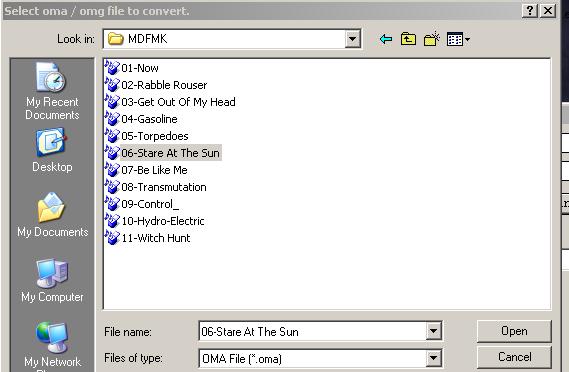This screenshot has width=569, height=372.
Task: Close the file selection dialog
Action: [548, 11]
